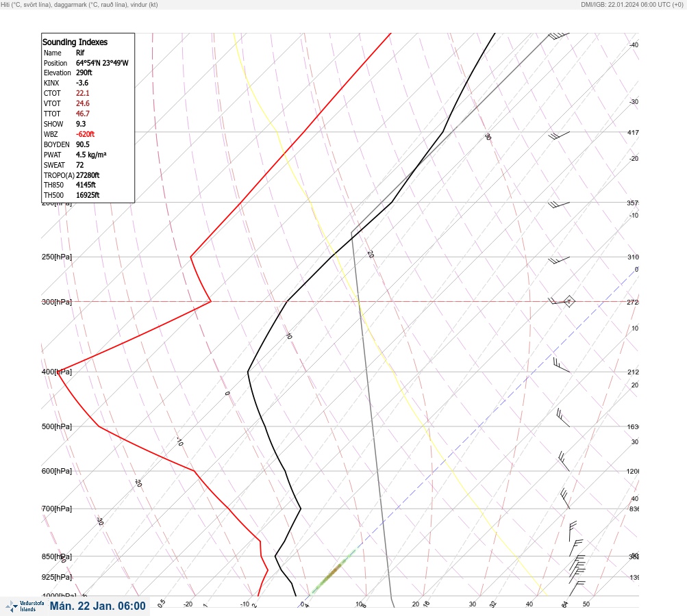687x616 pixels.
Task: Click the tropopause diamond marker at 300 hPa
Action: [x=569, y=301]
